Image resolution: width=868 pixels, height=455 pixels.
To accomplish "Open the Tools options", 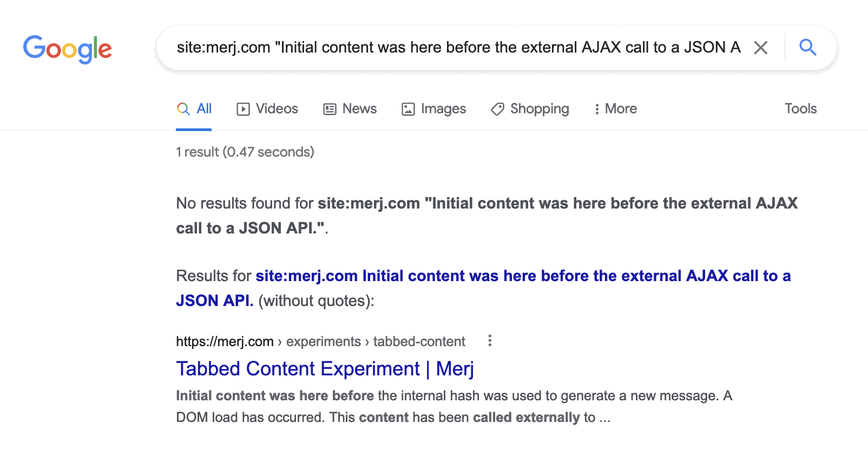I will click(x=800, y=109).
